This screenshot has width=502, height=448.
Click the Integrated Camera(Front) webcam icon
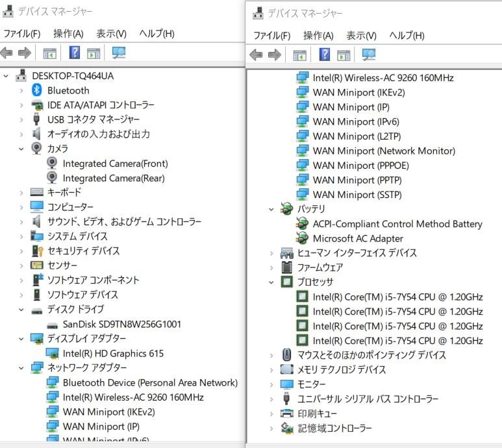coord(53,164)
